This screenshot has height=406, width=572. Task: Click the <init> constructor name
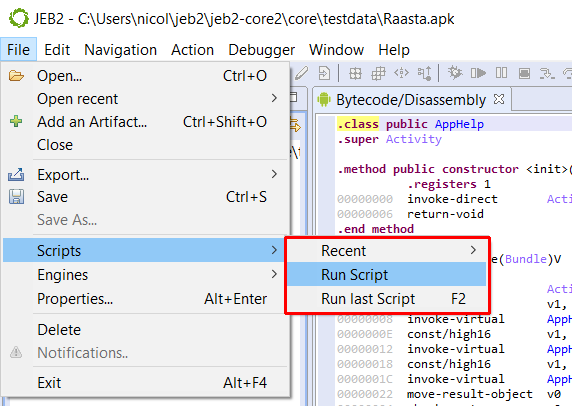(547, 169)
